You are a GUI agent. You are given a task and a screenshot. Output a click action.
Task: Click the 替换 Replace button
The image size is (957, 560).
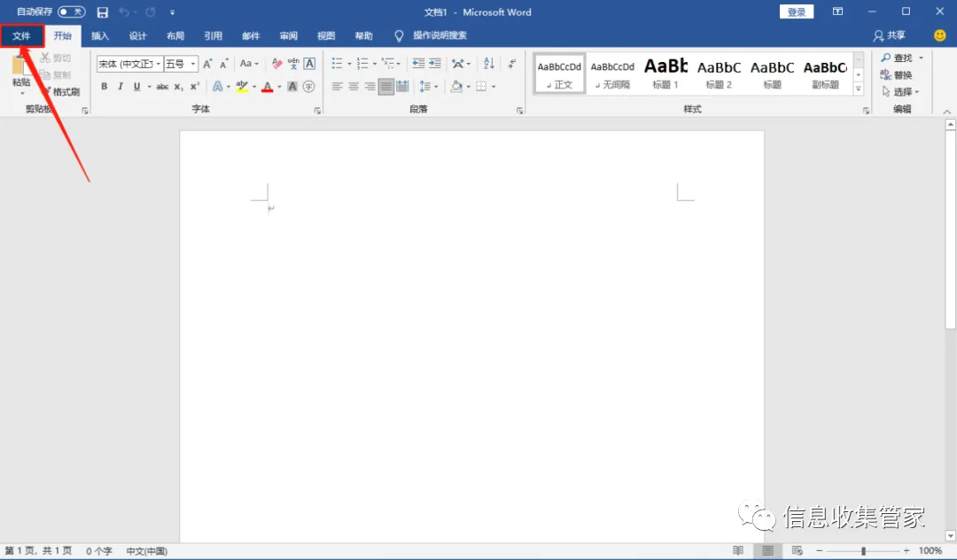click(x=896, y=75)
